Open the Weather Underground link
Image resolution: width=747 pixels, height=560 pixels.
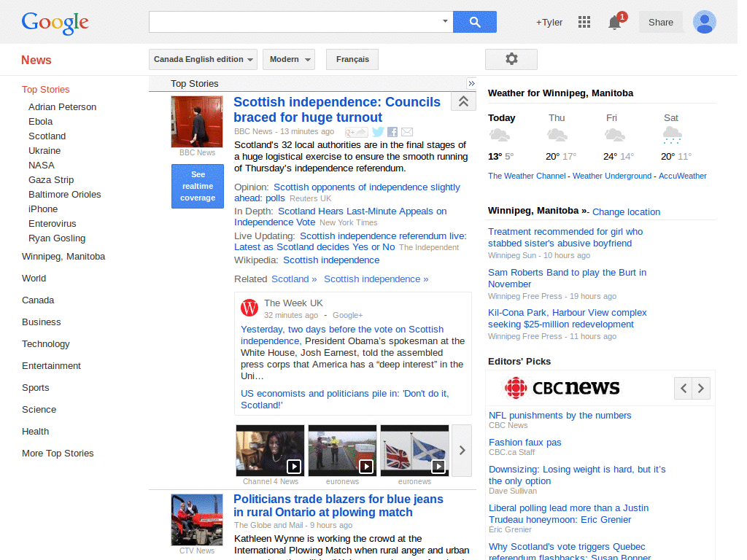(612, 176)
